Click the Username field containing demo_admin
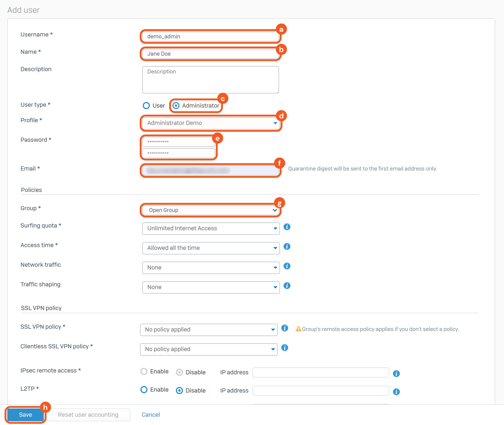Image resolution: width=504 pixels, height=425 pixels. [211, 36]
